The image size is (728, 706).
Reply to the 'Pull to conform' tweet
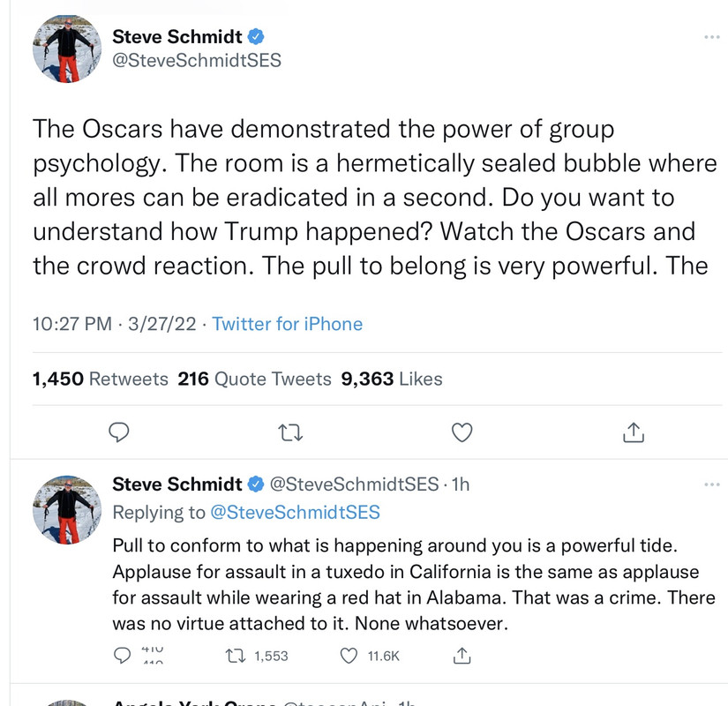pos(124,656)
